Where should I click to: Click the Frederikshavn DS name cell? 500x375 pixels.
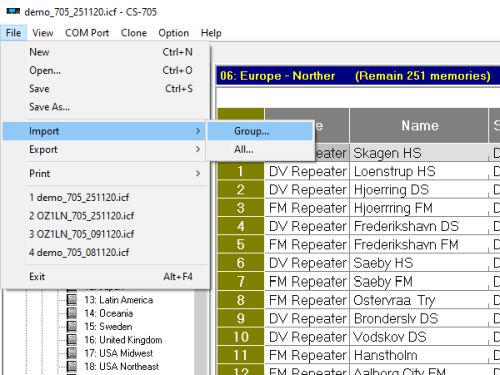[419, 226]
